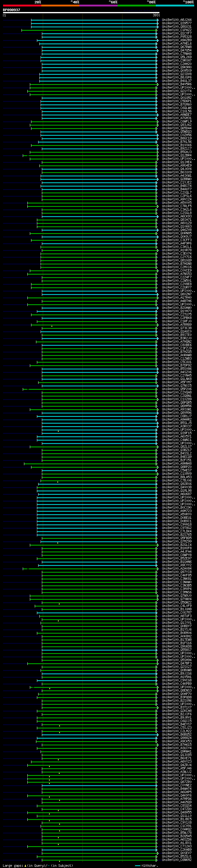Click the UniRef100_B4BIT4 label

point(177,186)
